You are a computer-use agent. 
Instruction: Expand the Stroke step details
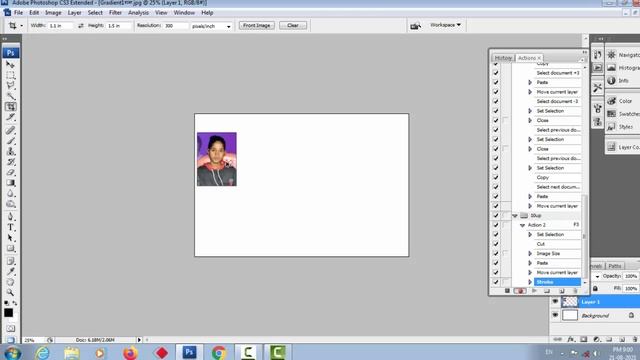pos(530,282)
